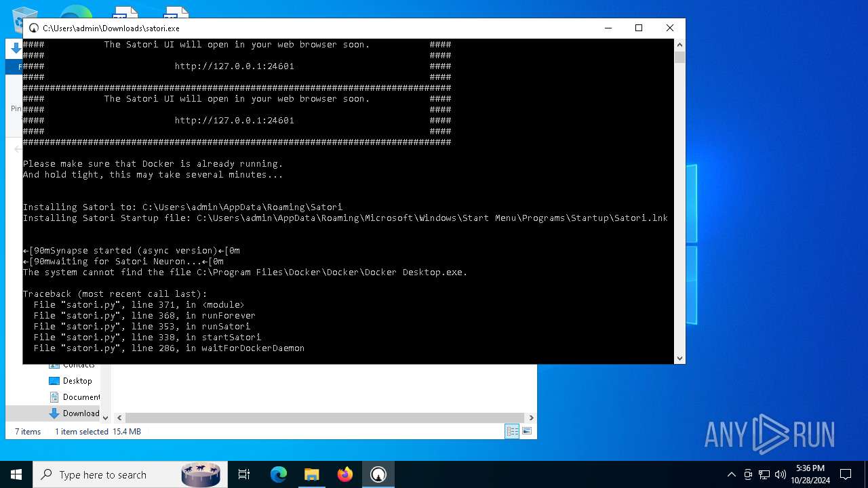Click '1 item selected 15.4 MB' status text
The height and width of the screenshot is (488, 868).
pos(98,432)
